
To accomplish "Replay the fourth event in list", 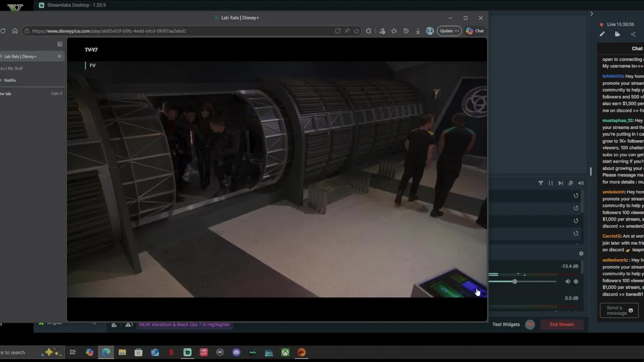I will [x=576, y=233].
